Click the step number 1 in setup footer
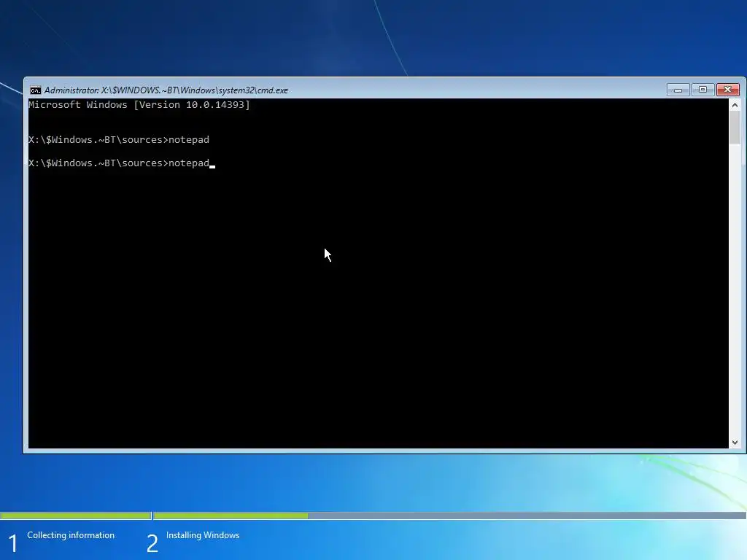 click(13, 543)
